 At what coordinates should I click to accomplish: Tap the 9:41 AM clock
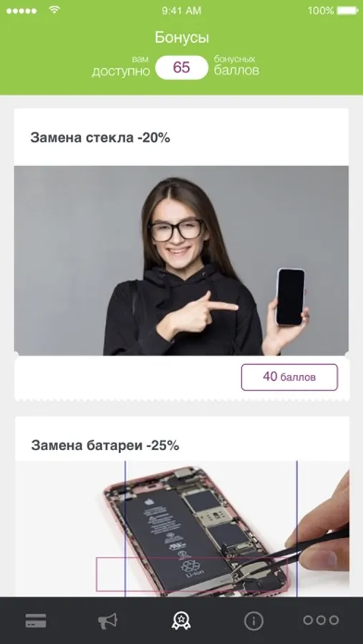point(181,11)
